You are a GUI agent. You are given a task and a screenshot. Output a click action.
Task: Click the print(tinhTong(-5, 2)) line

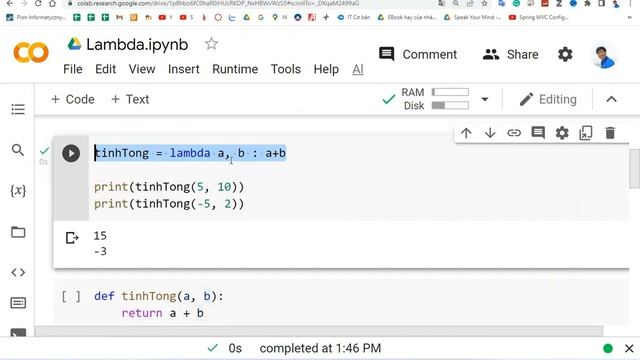pos(169,204)
